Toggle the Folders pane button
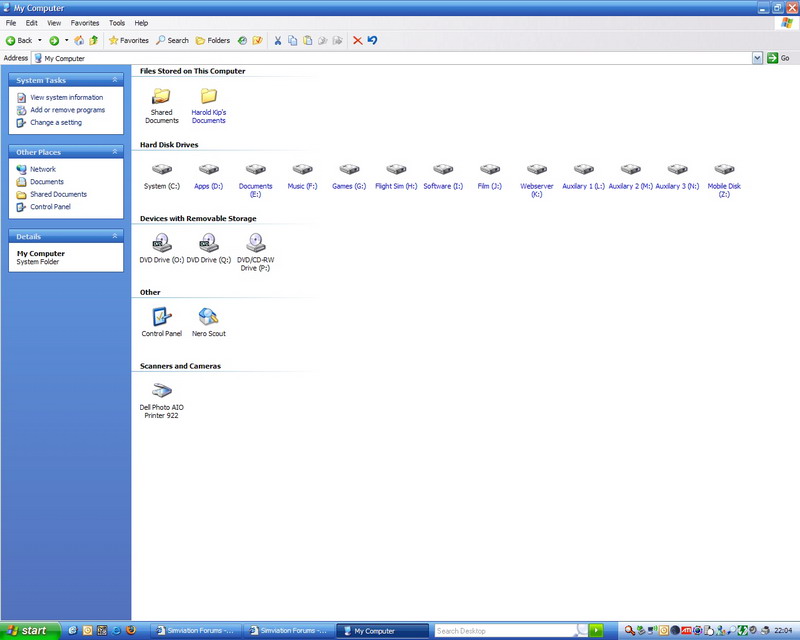This screenshot has width=800, height=640. [x=212, y=40]
